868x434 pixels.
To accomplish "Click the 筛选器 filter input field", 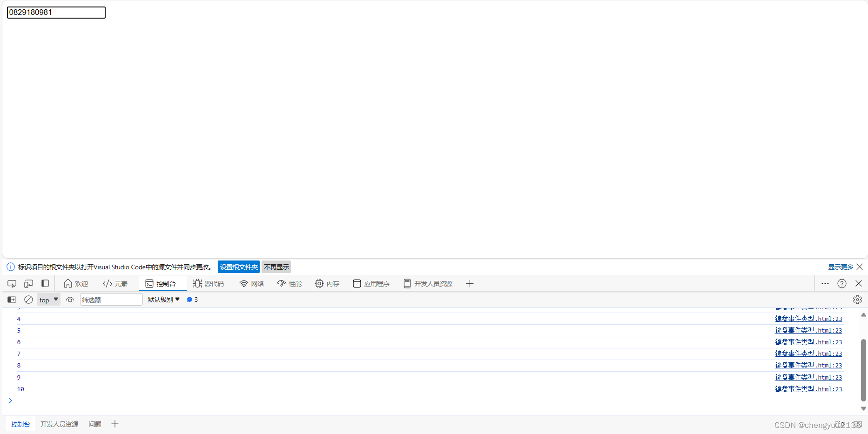I will pyautogui.click(x=111, y=300).
